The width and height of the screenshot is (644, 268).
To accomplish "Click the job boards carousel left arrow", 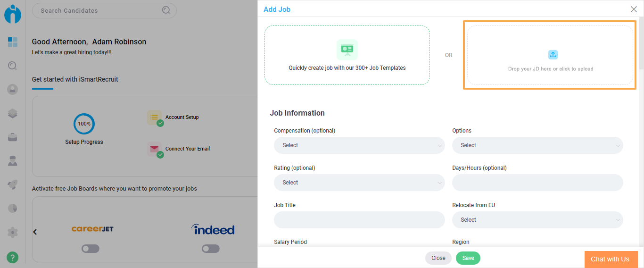I will click(x=35, y=232).
